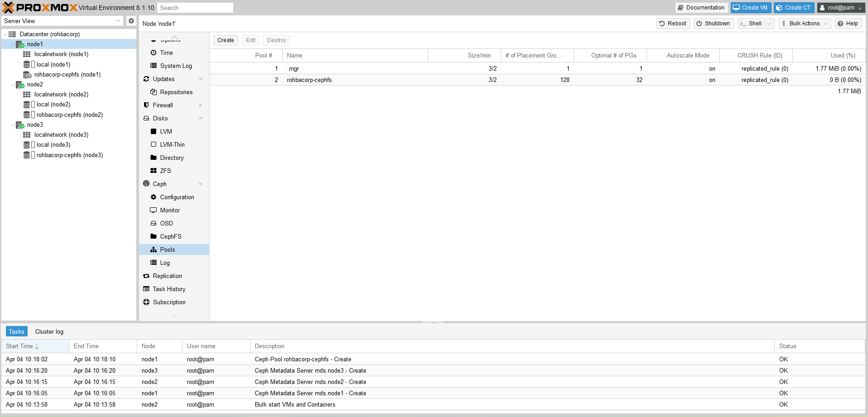Click the Create pool button
The width and height of the screenshot is (868, 417).
[x=225, y=40]
